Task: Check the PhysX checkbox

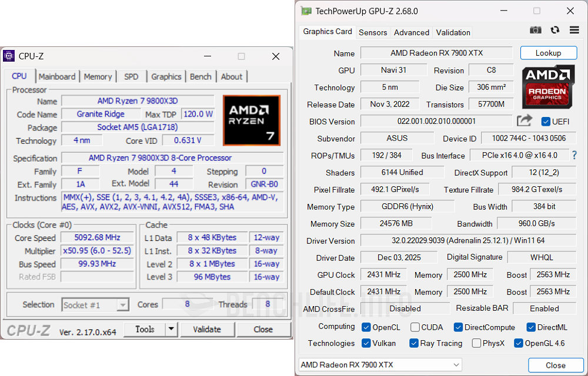Action: [476, 343]
